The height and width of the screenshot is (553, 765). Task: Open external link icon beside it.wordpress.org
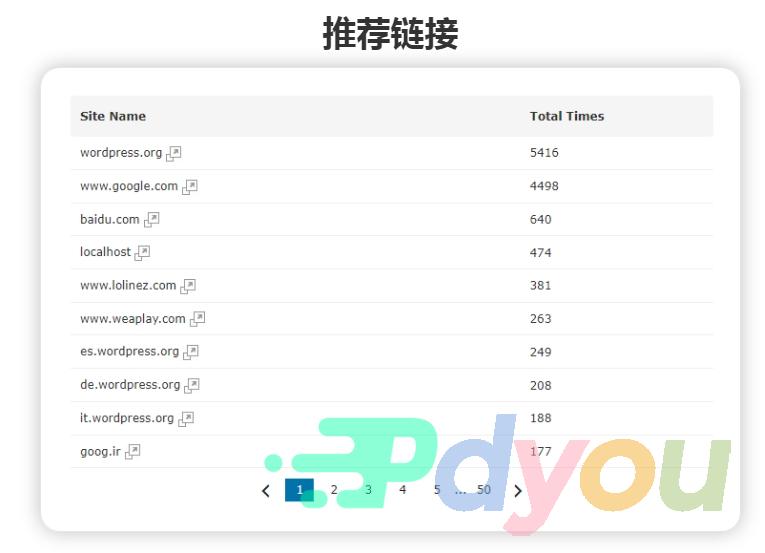tap(186, 419)
